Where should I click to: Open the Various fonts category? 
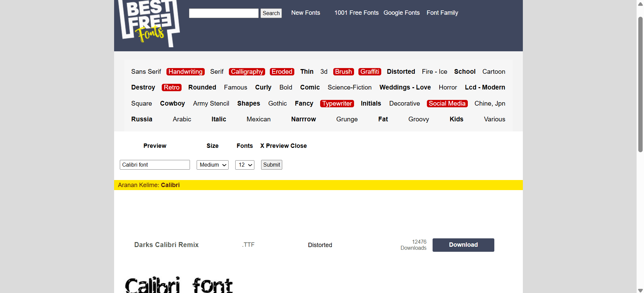pos(495,119)
